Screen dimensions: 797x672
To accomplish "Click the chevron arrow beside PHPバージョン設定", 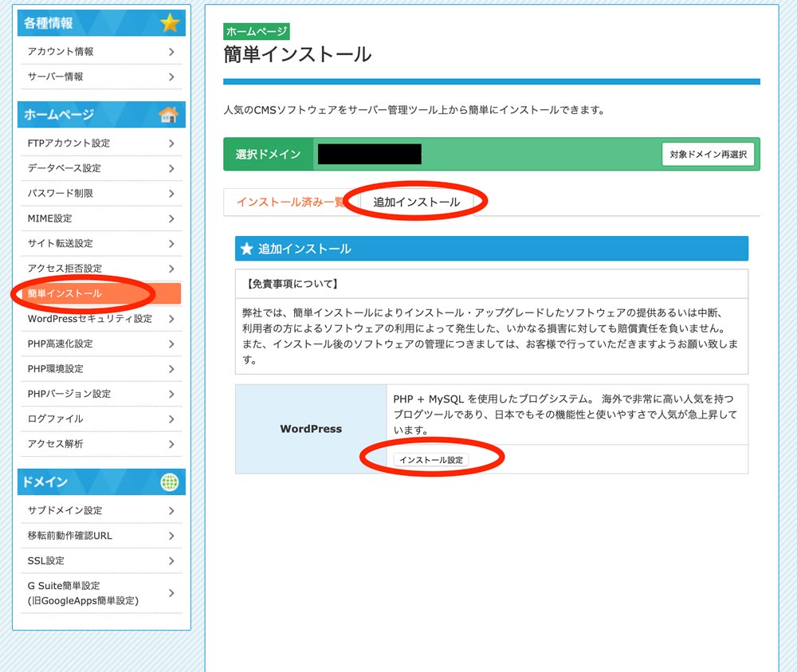I will point(171,394).
